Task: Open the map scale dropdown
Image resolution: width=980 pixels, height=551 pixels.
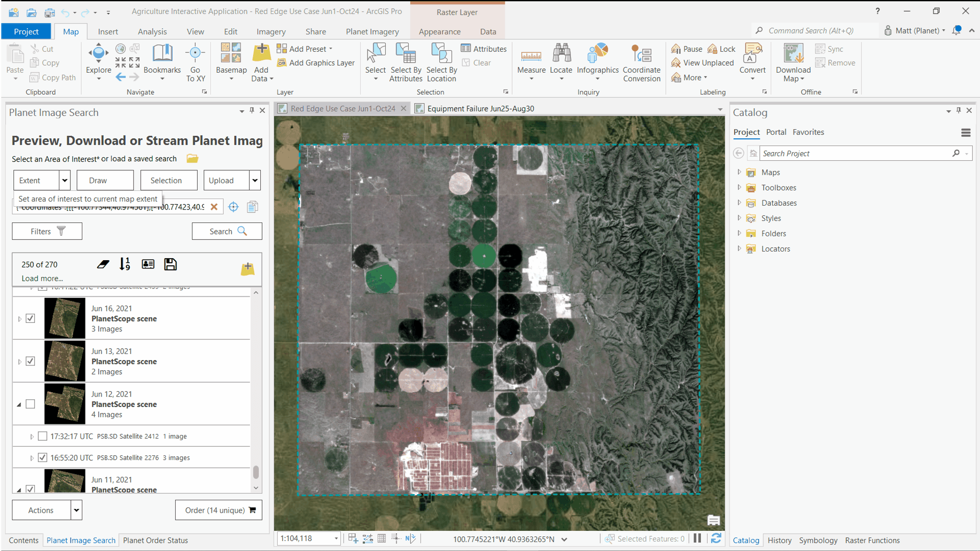Action: point(336,539)
